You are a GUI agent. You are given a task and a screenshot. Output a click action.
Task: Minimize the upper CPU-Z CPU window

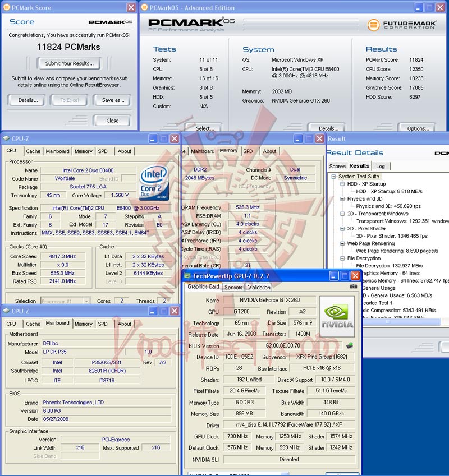point(153,138)
